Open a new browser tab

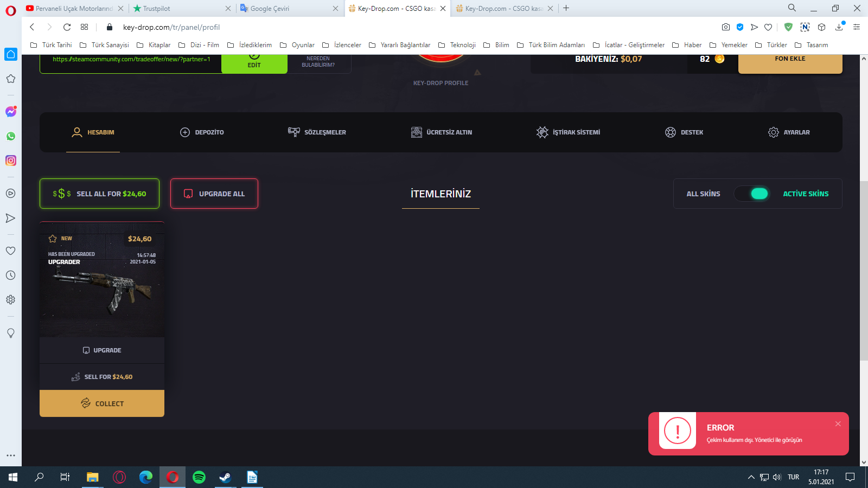(x=566, y=8)
